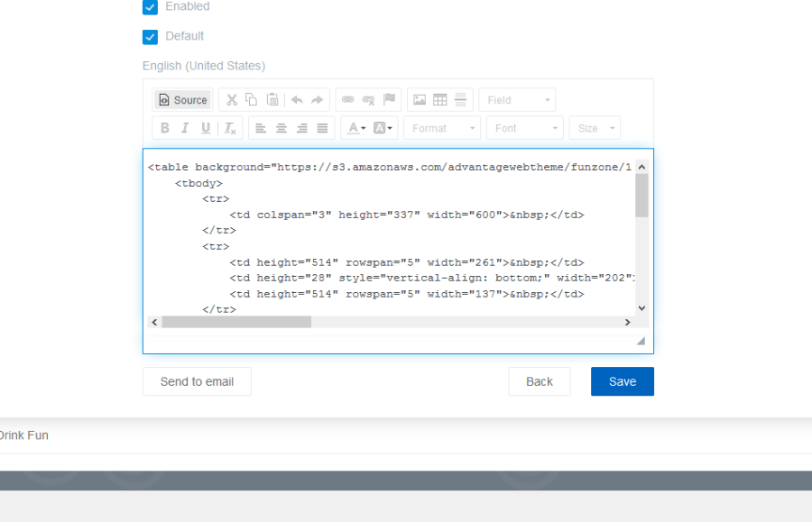
Task: Expand the Font dropdown
Action: 525,128
